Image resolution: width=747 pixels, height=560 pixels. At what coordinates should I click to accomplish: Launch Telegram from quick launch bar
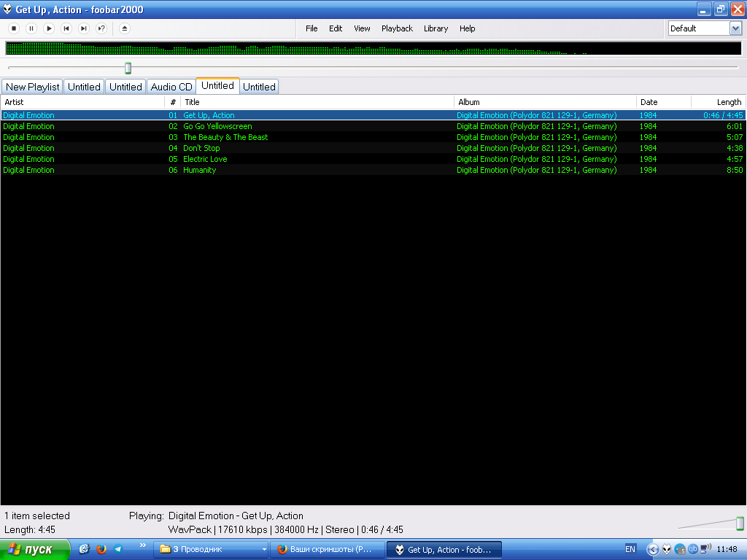coord(117,549)
